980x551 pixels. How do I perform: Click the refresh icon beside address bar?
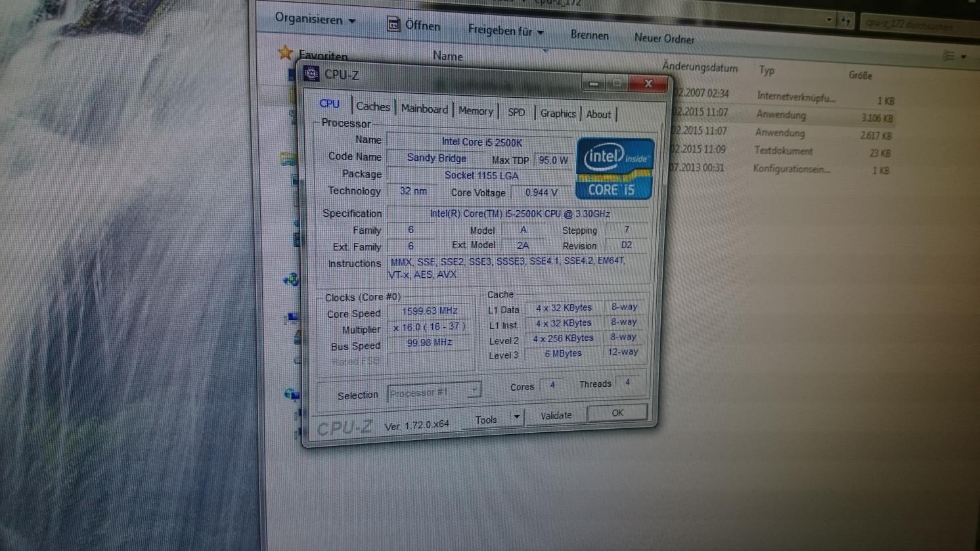click(845, 21)
